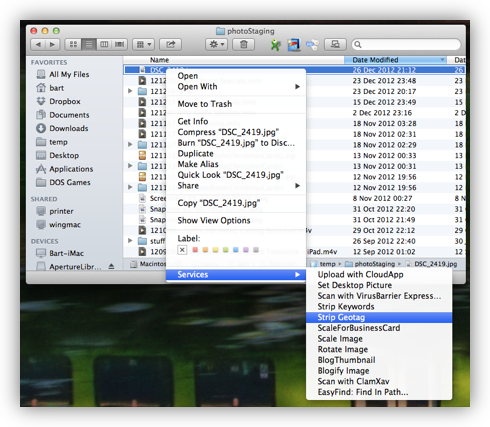
Task: Expand the folder dated 23 Dec 2012 20:17
Action: 130,91
